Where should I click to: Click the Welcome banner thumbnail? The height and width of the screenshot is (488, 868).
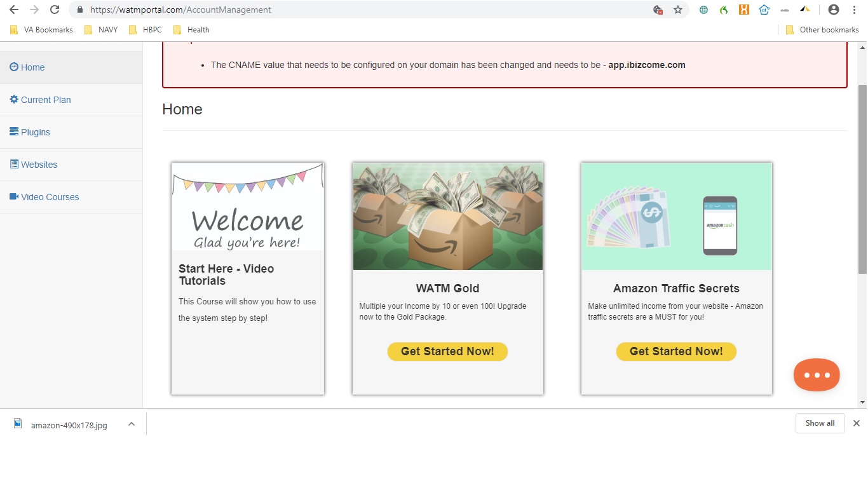coord(248,207)
